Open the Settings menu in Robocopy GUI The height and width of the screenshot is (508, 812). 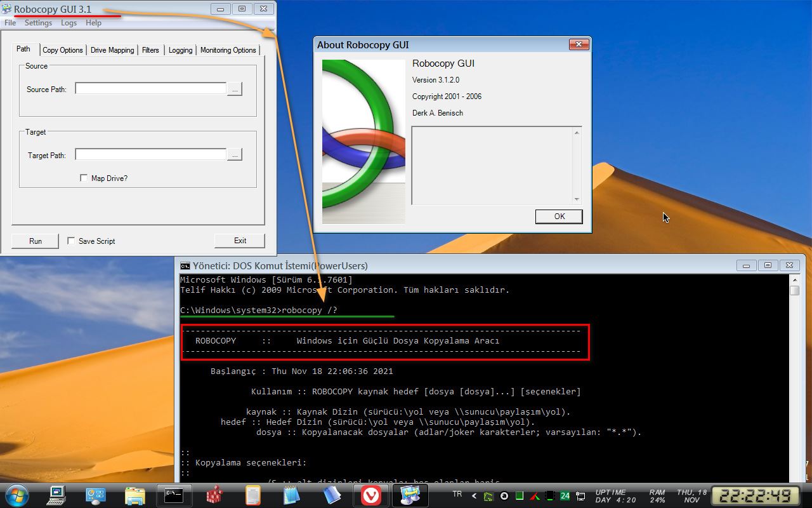pos(38,23)
